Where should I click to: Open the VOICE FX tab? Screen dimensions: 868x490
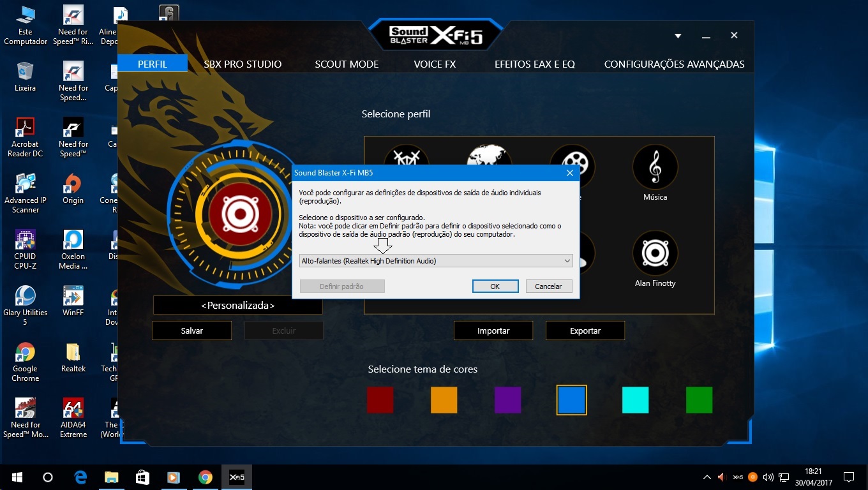point(435,64)
